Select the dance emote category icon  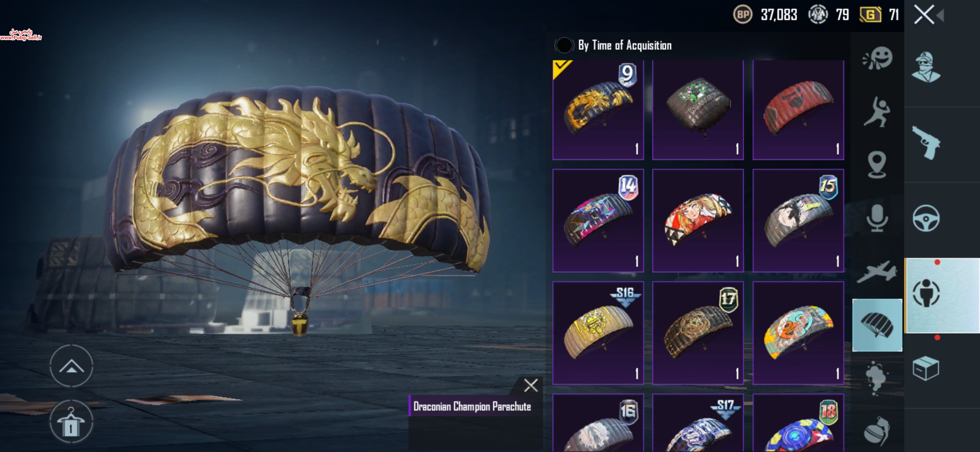click(877, 112)
